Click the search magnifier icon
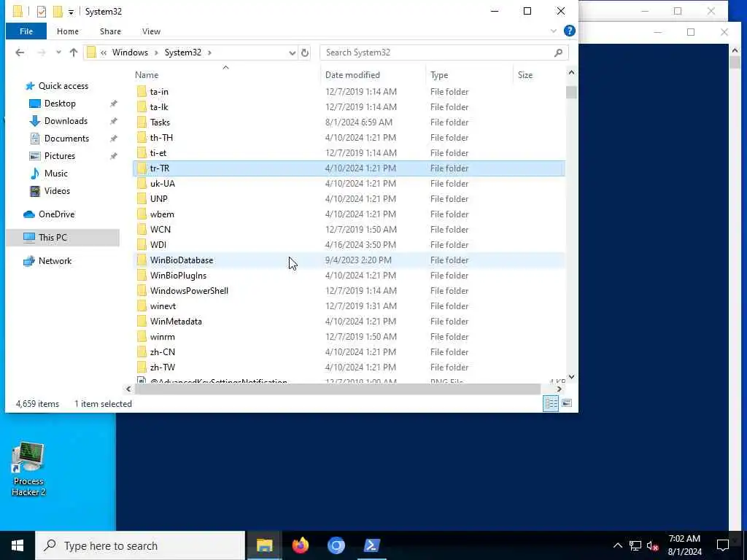 coord(558,52)
